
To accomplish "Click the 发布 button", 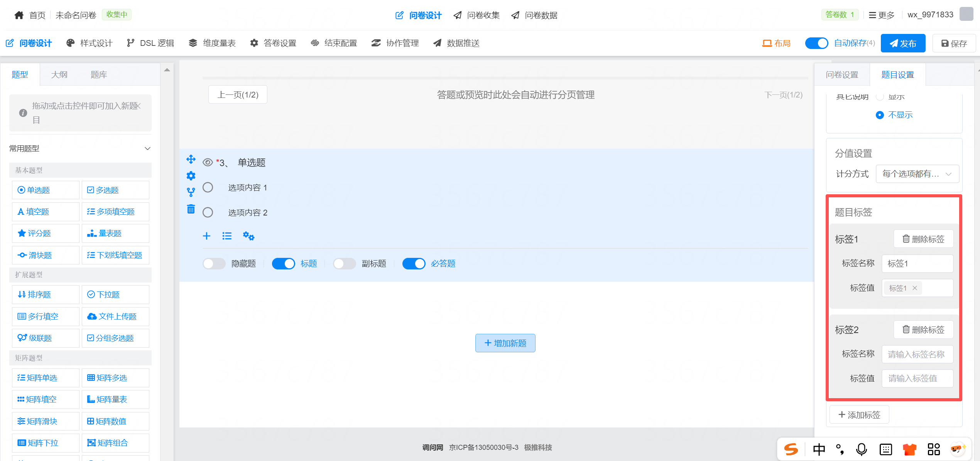I will point(903,43).
